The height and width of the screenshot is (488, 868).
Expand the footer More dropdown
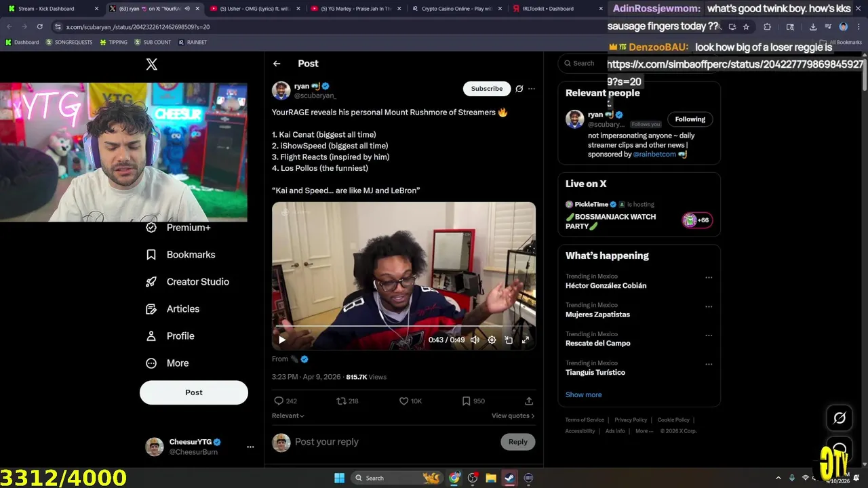click(644, 431)
